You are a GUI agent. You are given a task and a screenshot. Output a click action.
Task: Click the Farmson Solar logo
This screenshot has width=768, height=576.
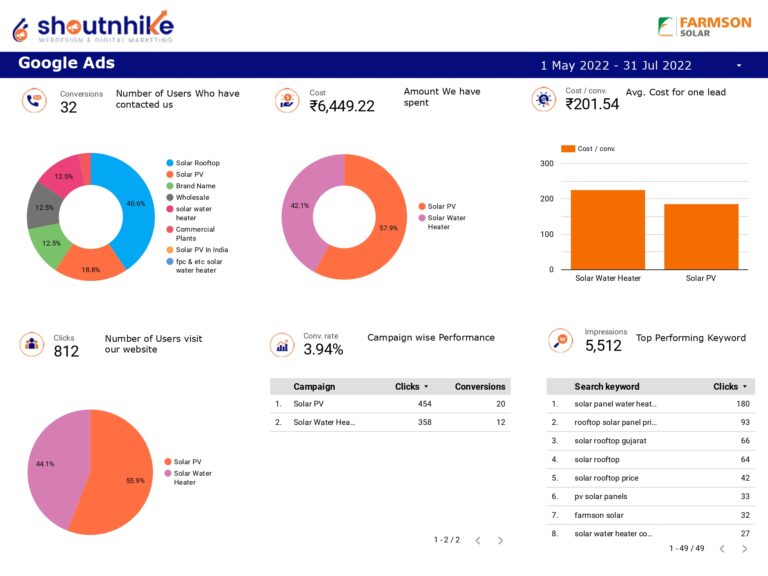click(x=704, y=26)
